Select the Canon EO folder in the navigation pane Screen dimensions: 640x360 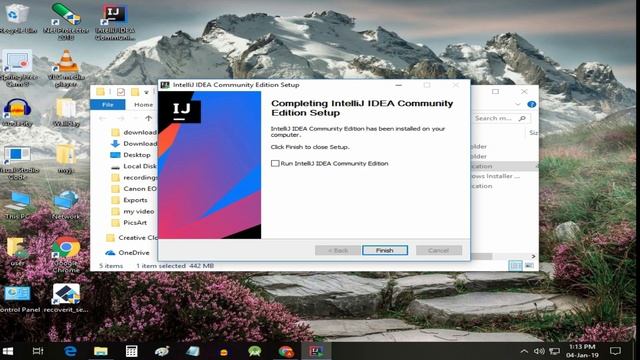pos(134,189)
